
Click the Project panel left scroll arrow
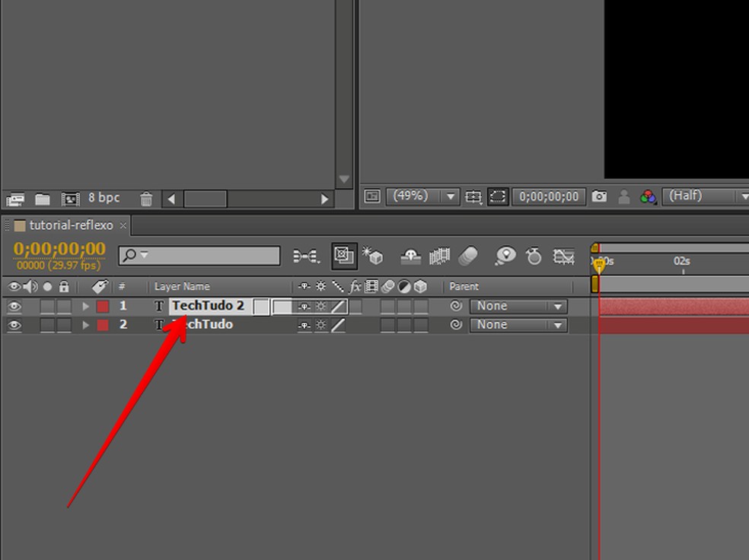(171, 199)
